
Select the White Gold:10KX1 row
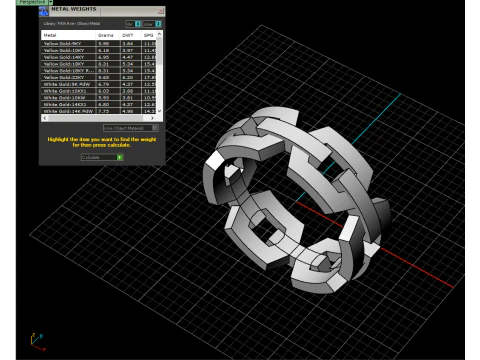point(98,91)
